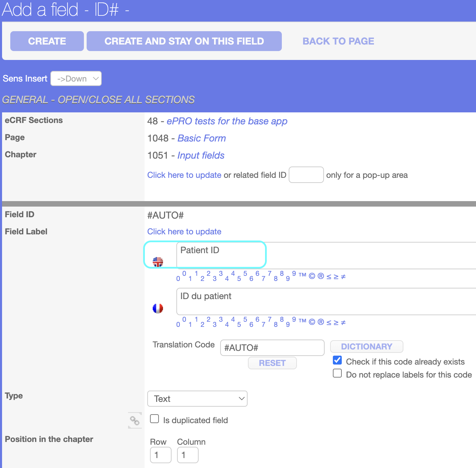Screen dimensions: 476x468
Task: Click the French flag icon
Action: [x=158, y=308]
